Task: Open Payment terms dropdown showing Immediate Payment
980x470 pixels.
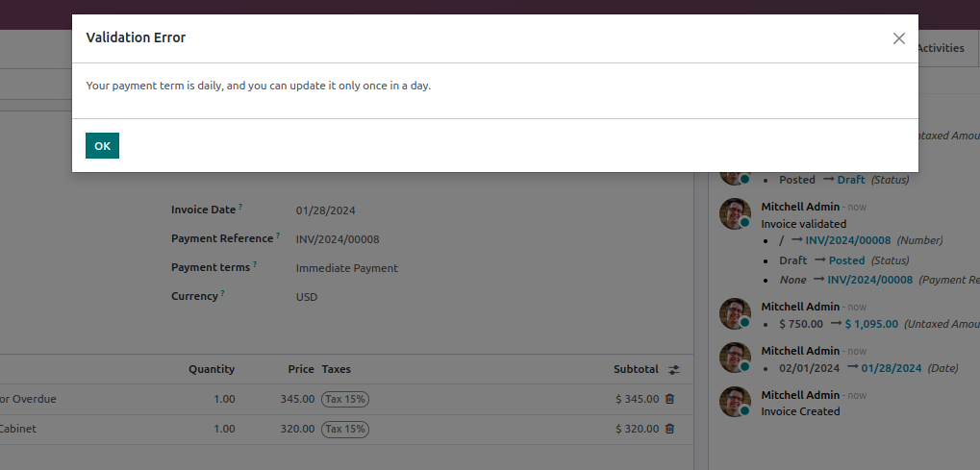Action: pos(347,268)
